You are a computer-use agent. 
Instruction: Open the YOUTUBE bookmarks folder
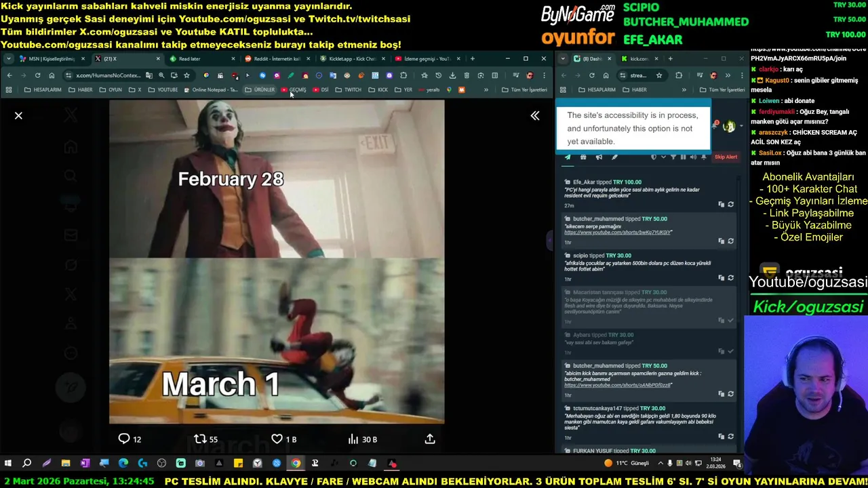[163, 89]
